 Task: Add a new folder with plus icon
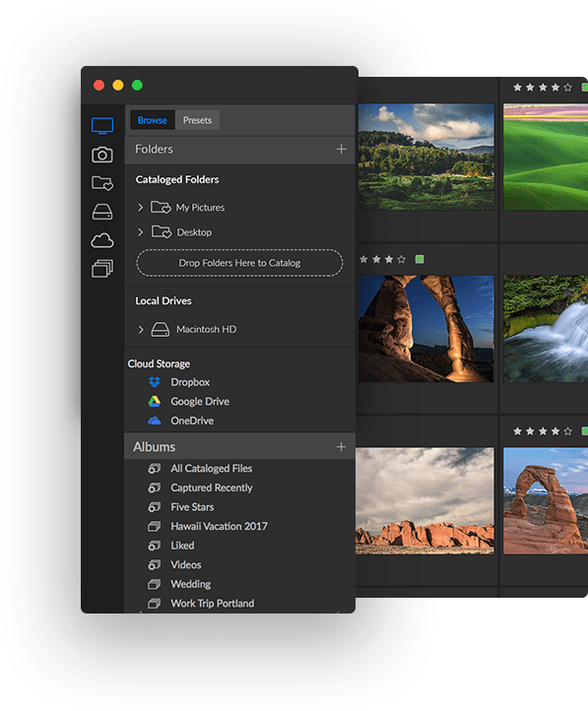[x=342, y=149]
